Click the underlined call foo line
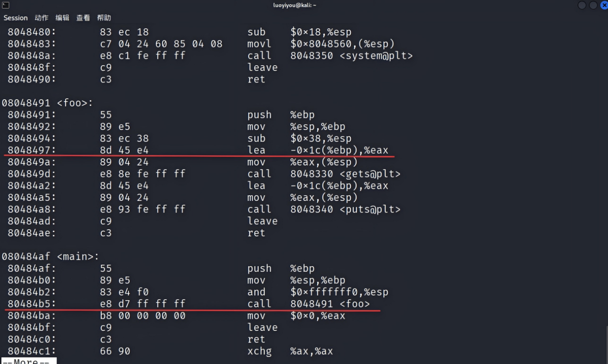 [189, 304]
